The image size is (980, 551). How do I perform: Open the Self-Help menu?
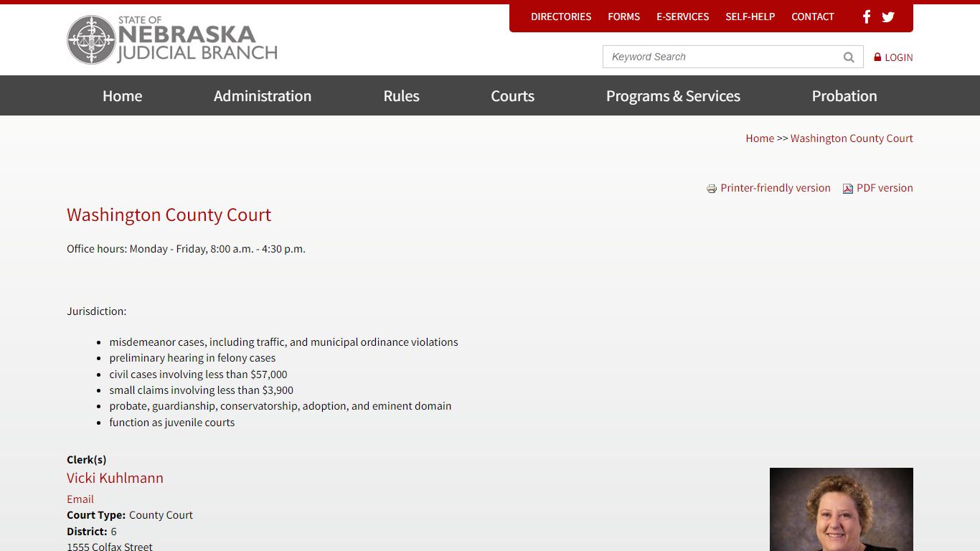[x=750, y=17]
